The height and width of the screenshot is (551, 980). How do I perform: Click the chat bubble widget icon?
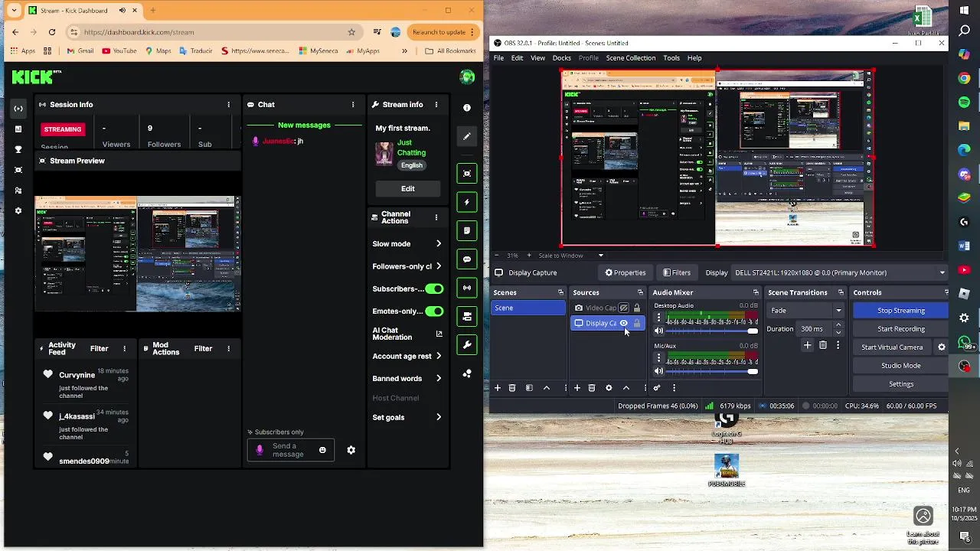pos(467,259)
